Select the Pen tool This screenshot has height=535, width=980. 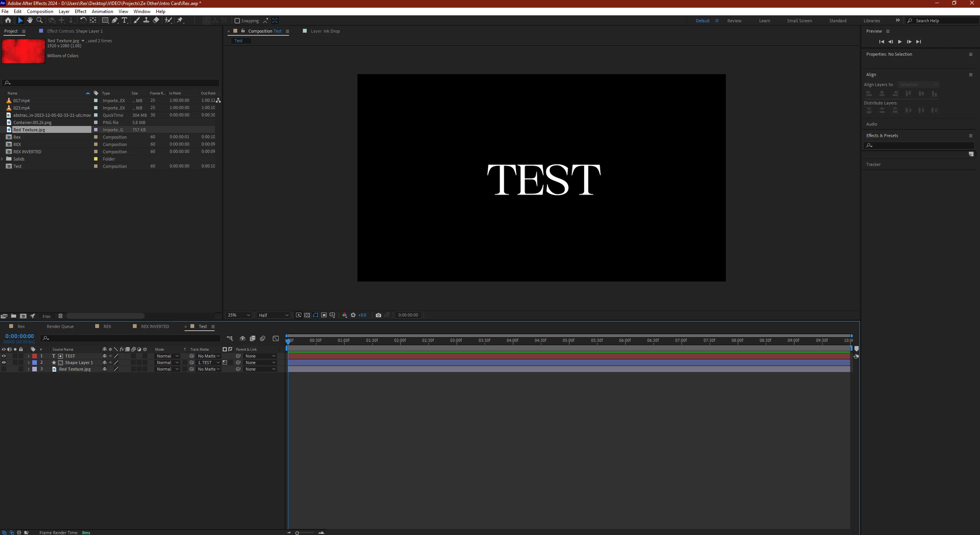coord(115,20)
